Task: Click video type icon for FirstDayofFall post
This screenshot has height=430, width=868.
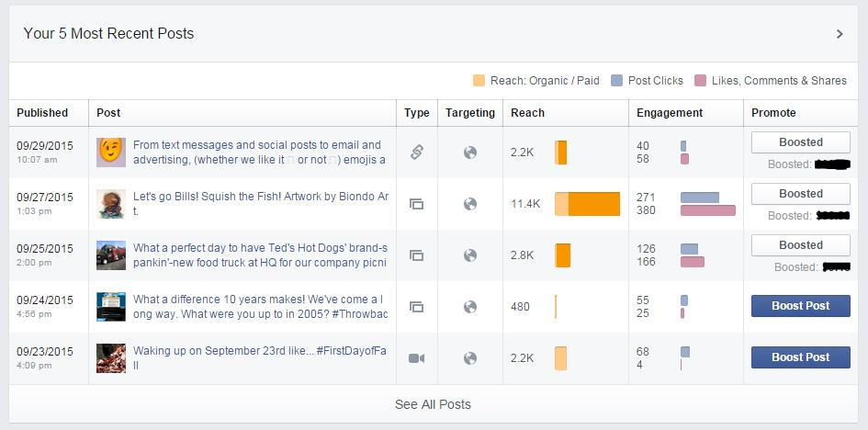Action: pos(416,358)
